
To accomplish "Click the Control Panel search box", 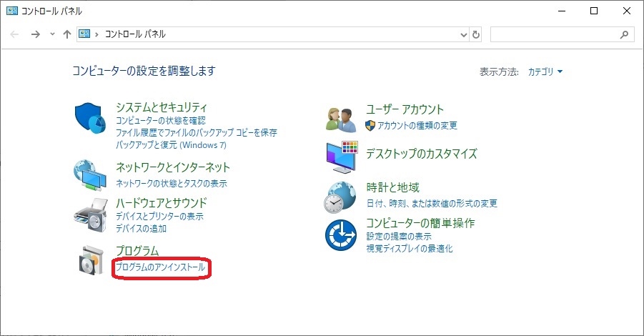I will (x=555, y=34).
